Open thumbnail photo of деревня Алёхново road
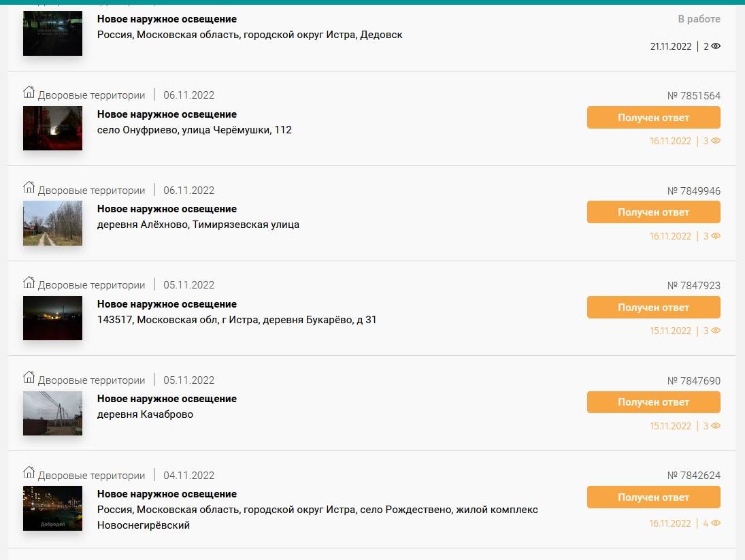Screen dimensions: 745x560 click(x=52, y=223)
